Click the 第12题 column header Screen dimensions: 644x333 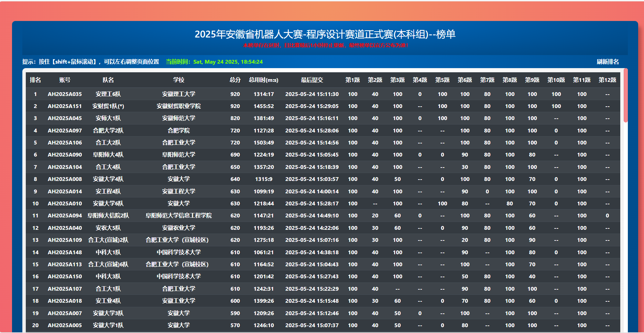pyautogui.click(x=607, y=80)
